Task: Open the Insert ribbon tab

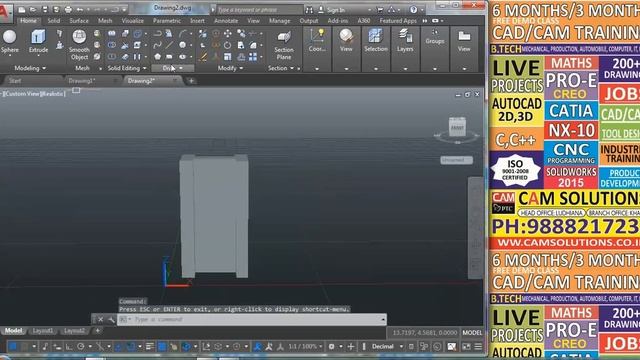Action: (x=197, y=20)
